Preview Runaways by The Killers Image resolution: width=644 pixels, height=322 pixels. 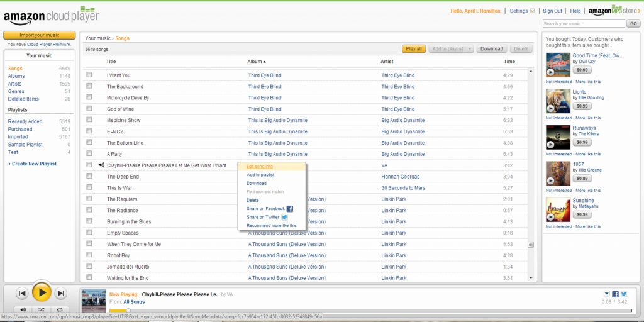[x=551, y=145]
